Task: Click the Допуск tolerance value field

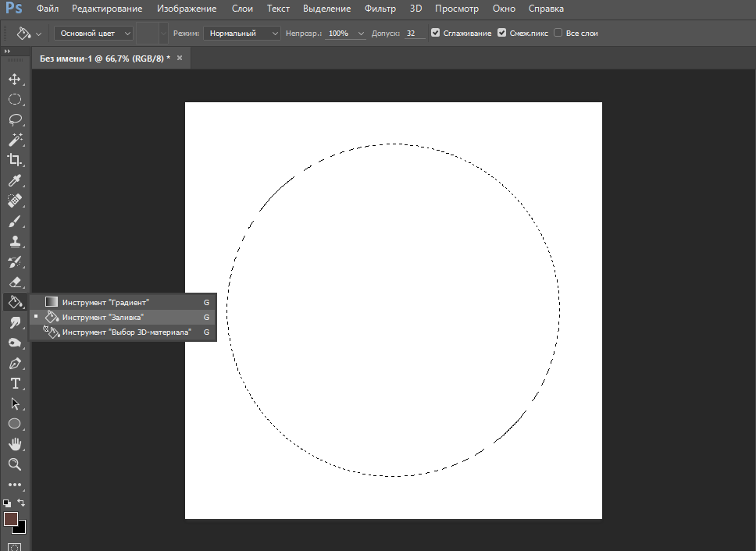Action: pyautogui.click(x=415, y=34)
